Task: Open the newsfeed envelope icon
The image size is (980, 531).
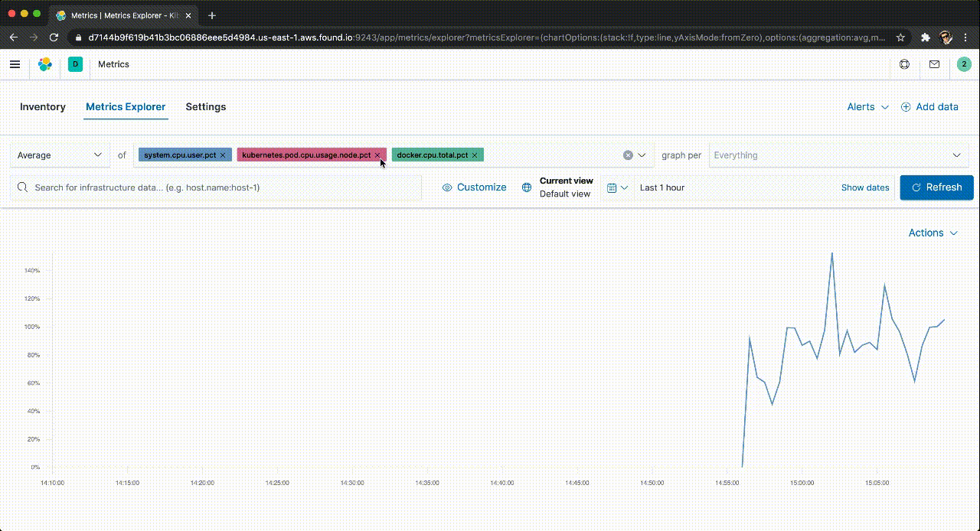Action: click(x=934, y=64)
